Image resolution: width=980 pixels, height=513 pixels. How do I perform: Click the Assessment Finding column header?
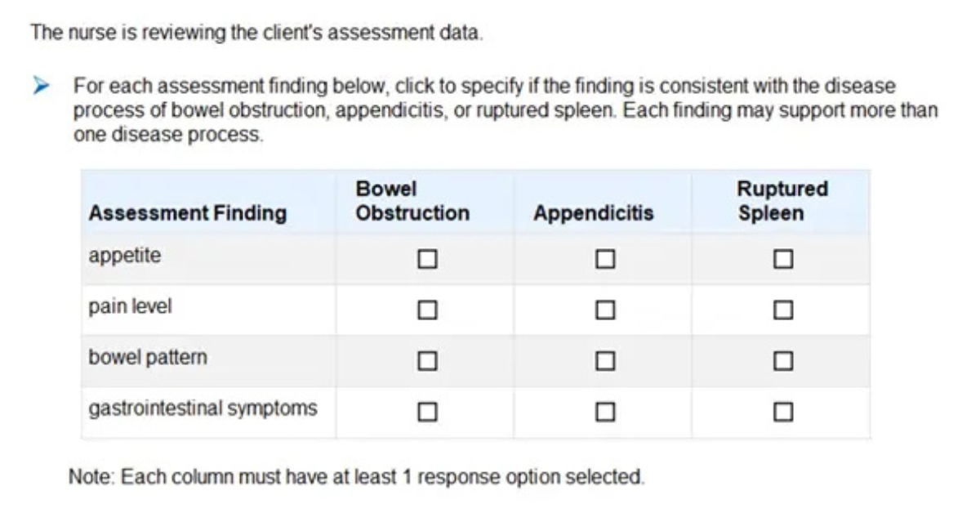(x=187, y=213)
